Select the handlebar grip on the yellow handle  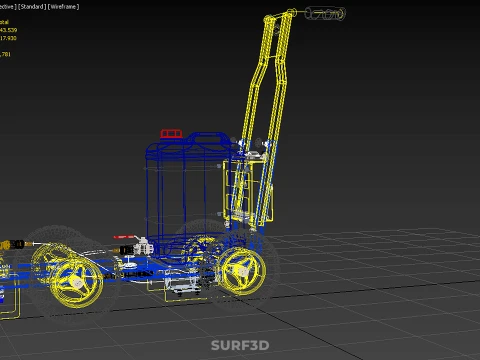click(325, 14)
